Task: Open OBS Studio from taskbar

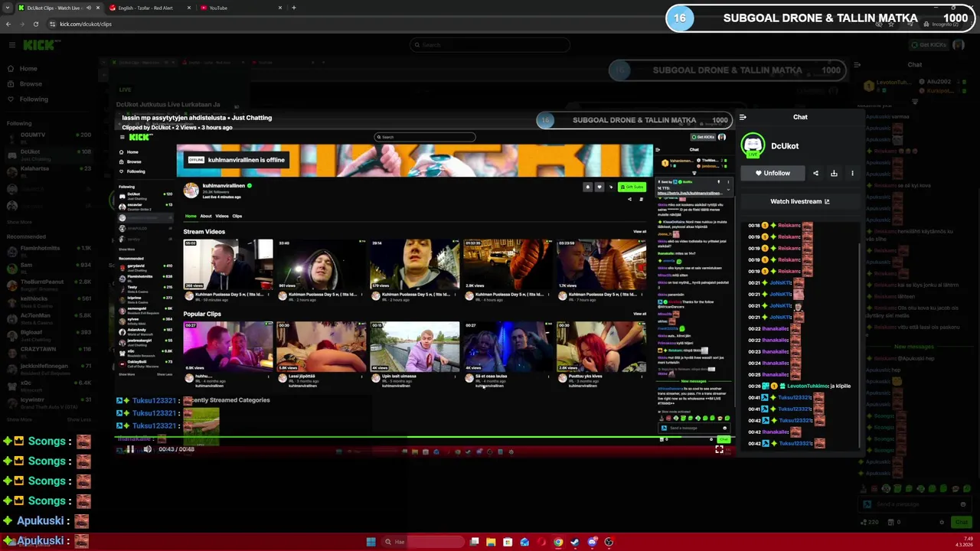Action: coord(609,542)
